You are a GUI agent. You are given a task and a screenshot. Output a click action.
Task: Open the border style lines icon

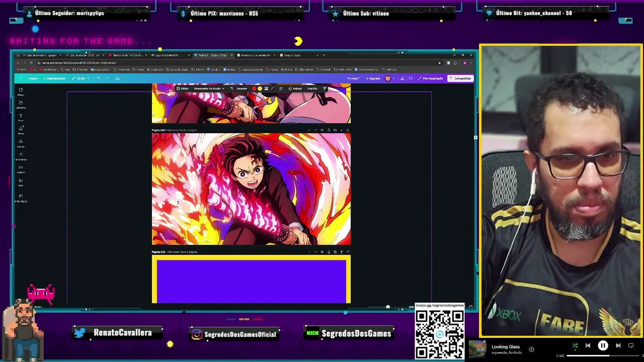click(x=266, y=88)
